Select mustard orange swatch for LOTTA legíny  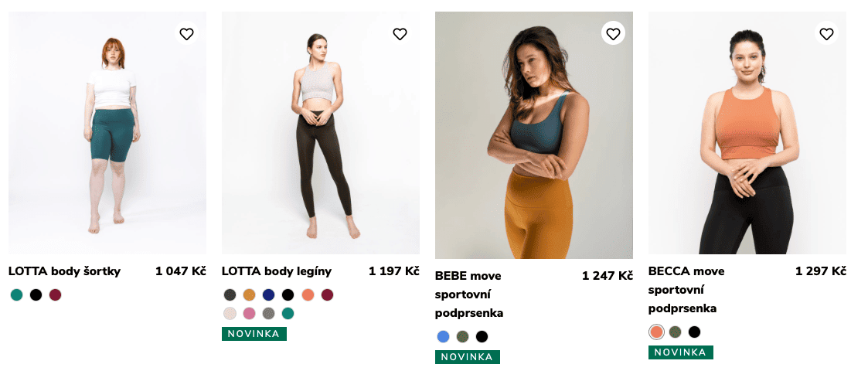click(249, 294)
